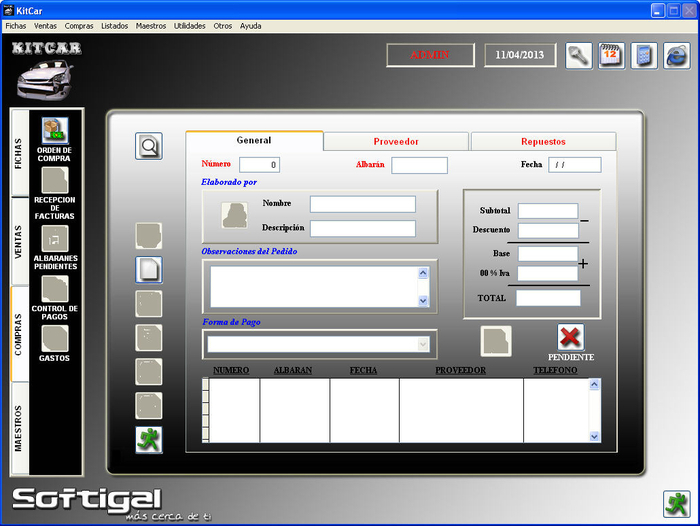700x526 pixels.
Task: Click the PROVEEDOR column header
Action: pos(461,370)
